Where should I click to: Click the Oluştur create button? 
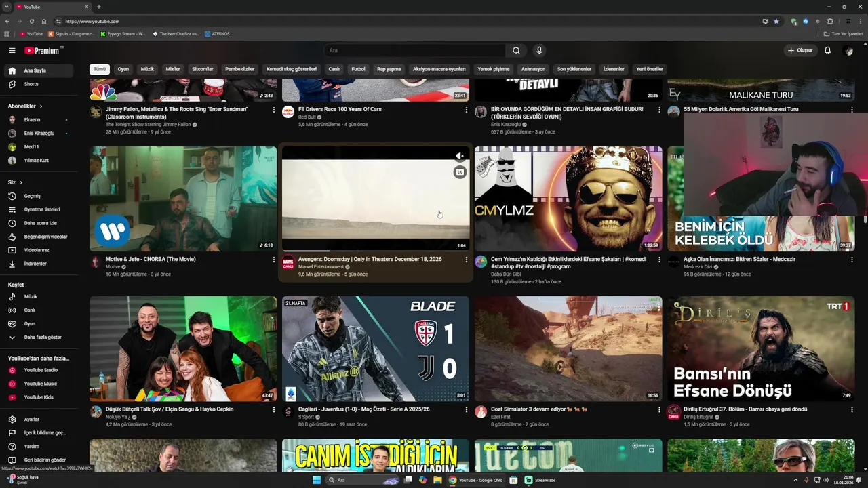click(x=800, y=50)
